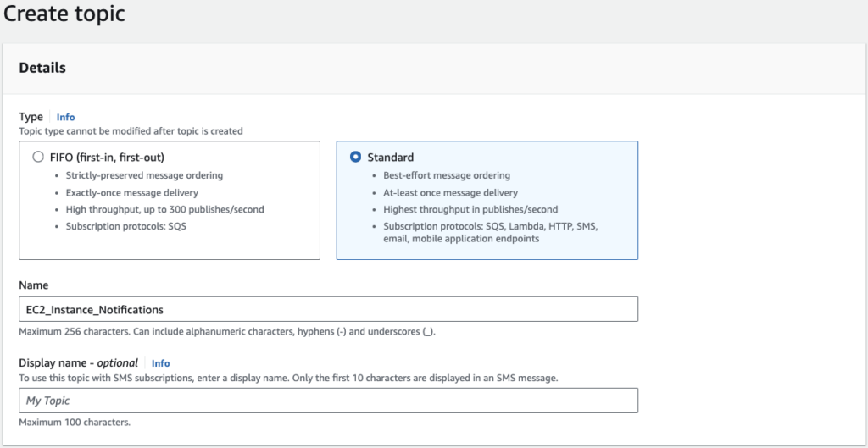Click 'Highest throughput in publishes/second' text
This screenshot has width=868, height=448.
point(470,209)
